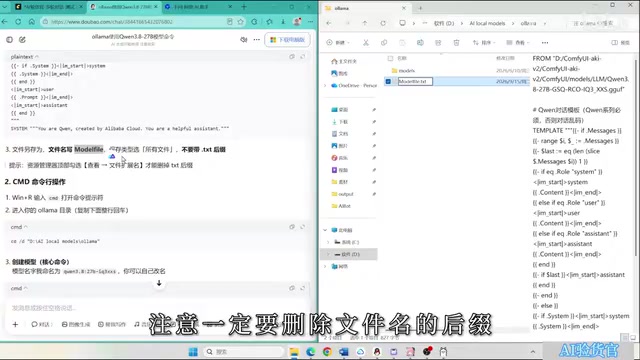The width and height of the screenshot is (640, 360).
Task: Open the browser tab list chevron
Action: click(5, 7)
